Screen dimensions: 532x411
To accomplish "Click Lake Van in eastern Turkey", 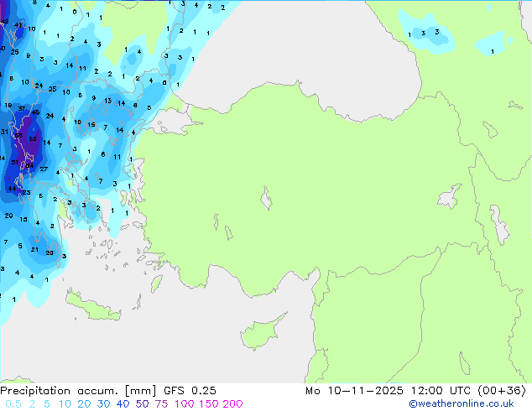I will [x=451, y=196].
